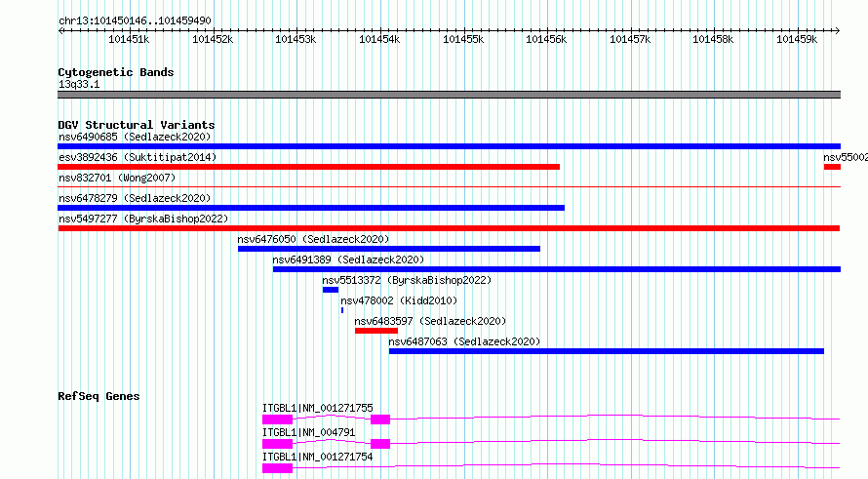Click the thin red line under nsv832701
Screen dimensions: 868x479
pyautogui.click(x=449, y=187)
